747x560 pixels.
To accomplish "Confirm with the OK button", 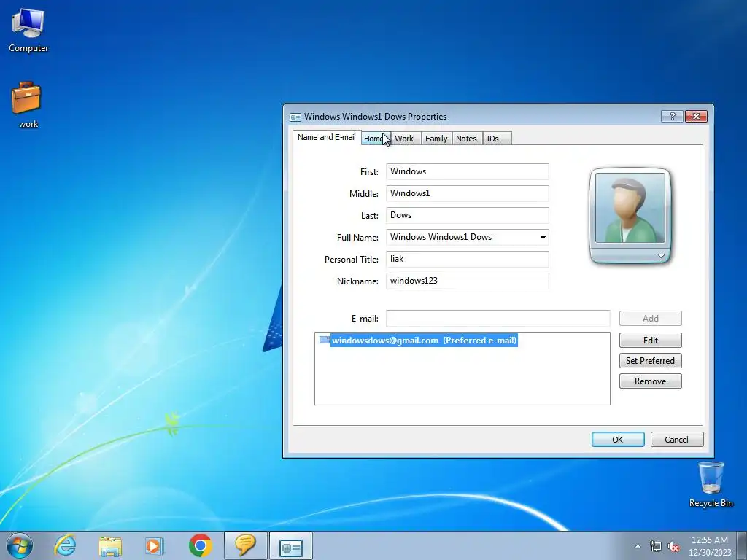I will click(x=618, y=440).
